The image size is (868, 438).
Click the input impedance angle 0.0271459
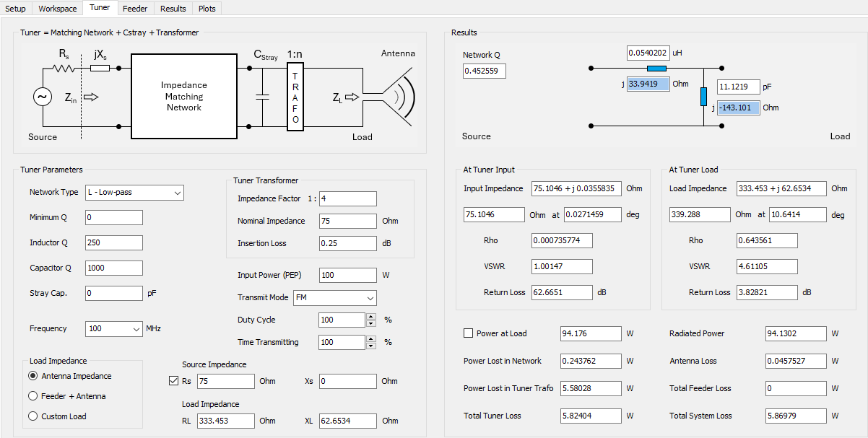click(593, 215)
